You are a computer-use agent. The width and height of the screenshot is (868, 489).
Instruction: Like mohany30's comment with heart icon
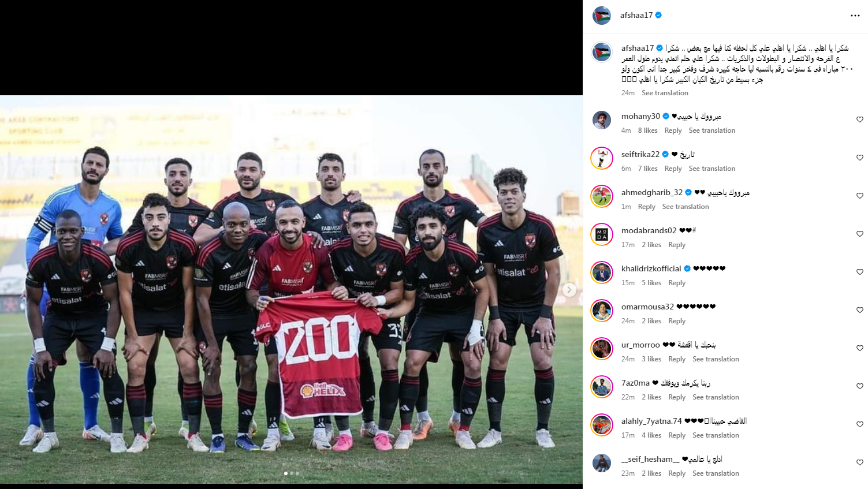point(860,120)
